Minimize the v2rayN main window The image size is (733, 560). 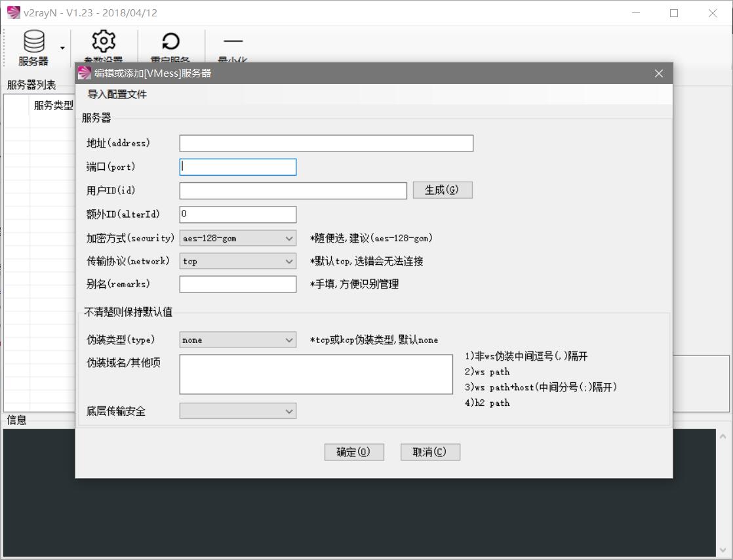[x=636, y=13]
